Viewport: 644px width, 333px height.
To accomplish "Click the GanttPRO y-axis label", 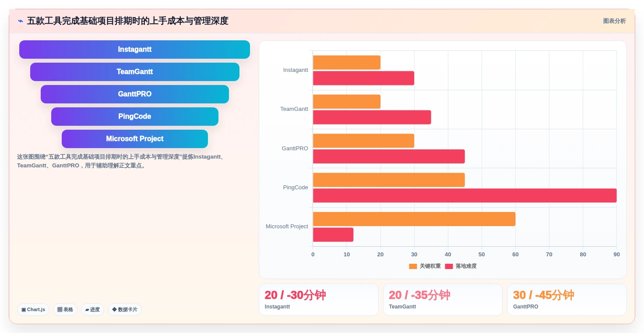I will pyautogui.click(x=295, y=149).
